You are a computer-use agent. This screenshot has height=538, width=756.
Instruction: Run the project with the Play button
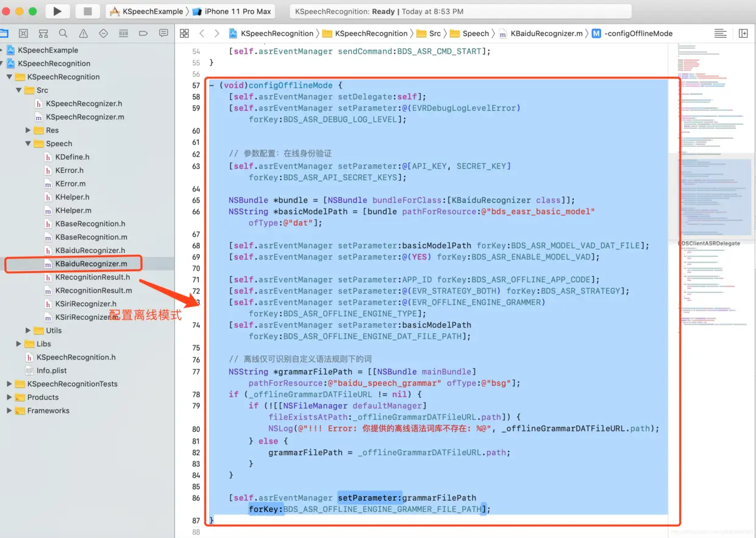57,11
